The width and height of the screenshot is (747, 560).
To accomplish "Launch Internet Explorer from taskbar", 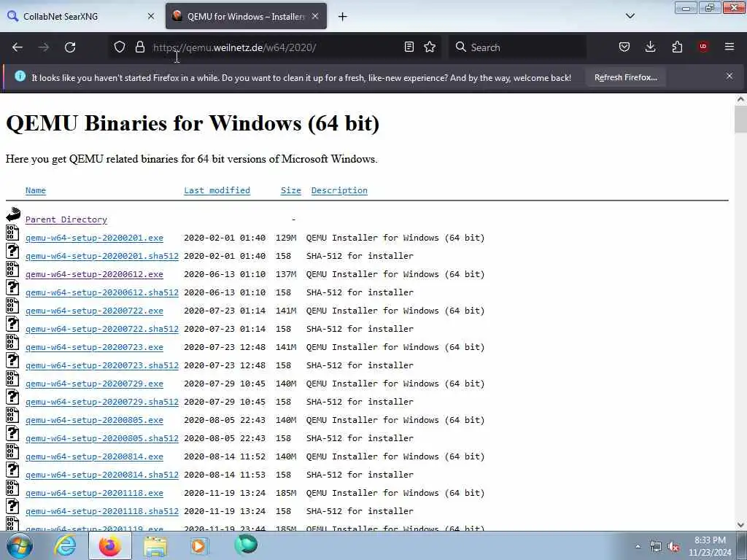I will tap(65, 545).
